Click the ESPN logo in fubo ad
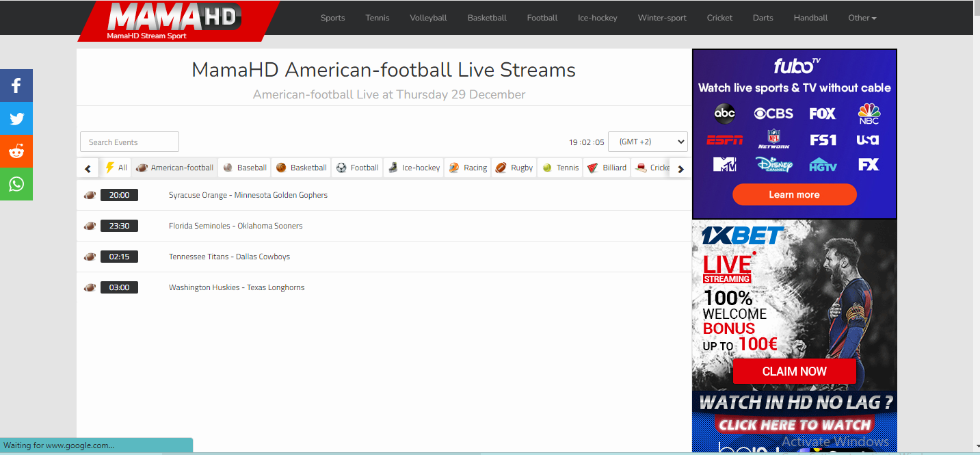 point(724,140)
